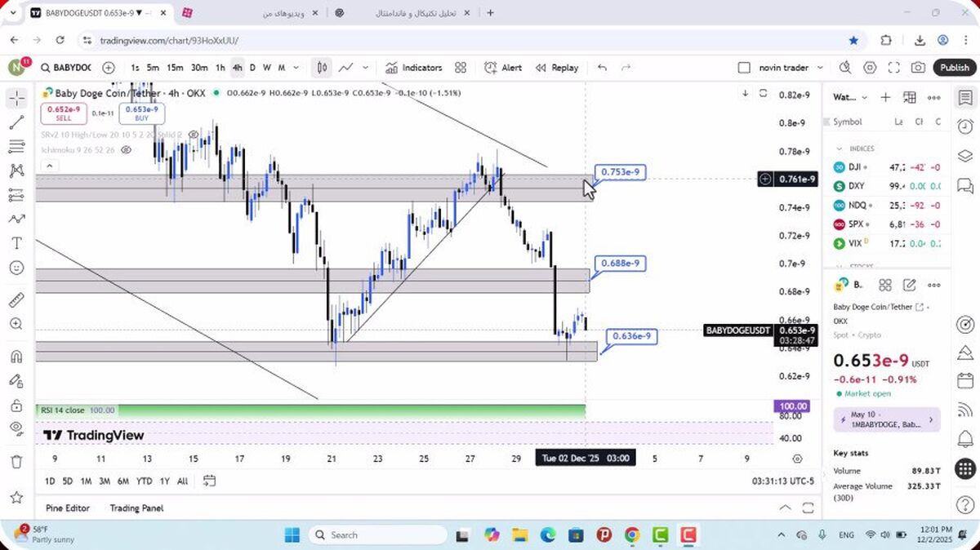Screen dimensions: 980x550
Task: Click the Publish button
Action: [954, 68]
